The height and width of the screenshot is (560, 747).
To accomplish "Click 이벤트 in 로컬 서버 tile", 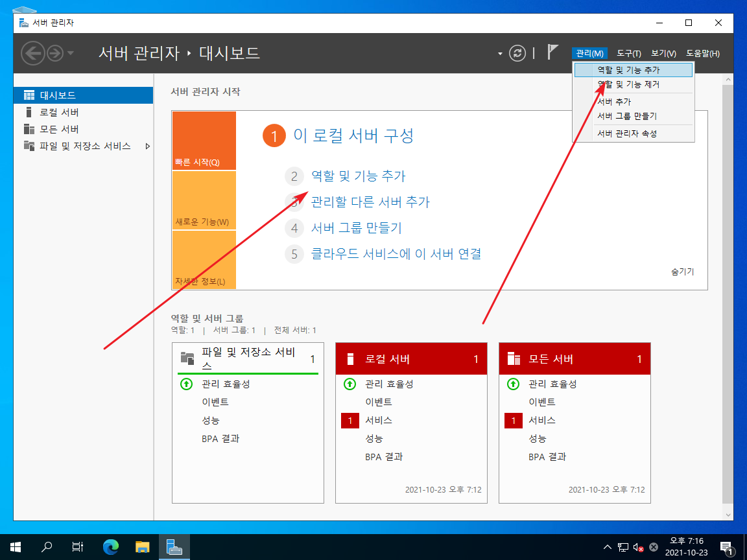I will 379,402.
